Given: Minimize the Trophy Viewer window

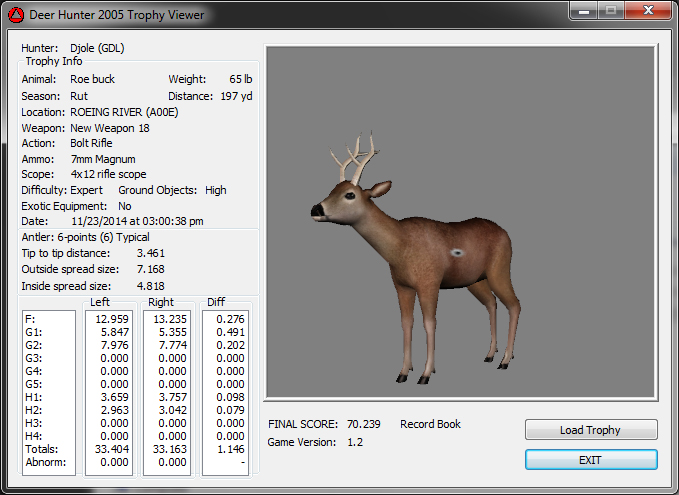Looking at the screenshot, I should 584,10.
